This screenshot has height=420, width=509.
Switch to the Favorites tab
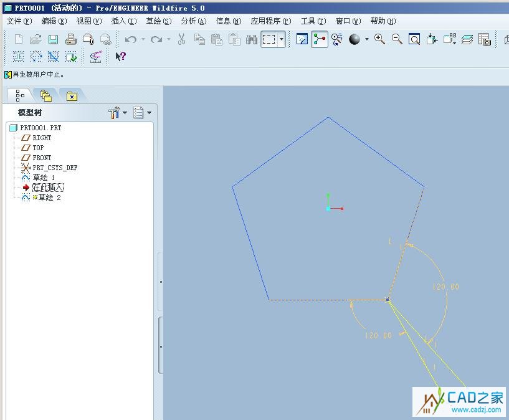(x=72, y=96)
